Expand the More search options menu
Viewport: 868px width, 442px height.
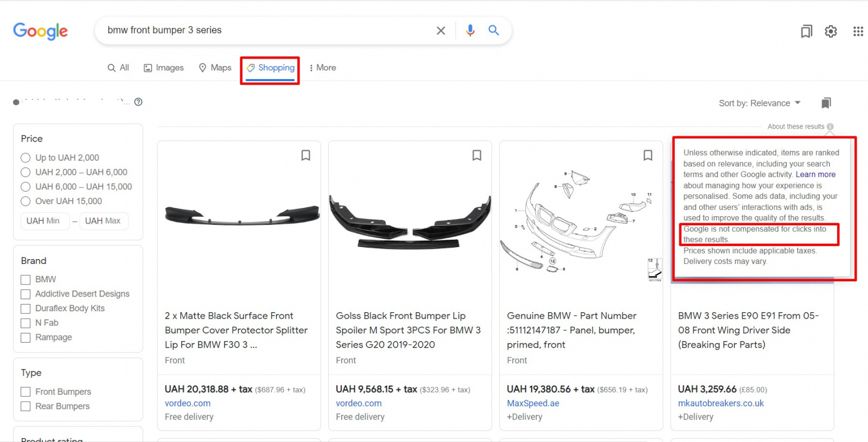pyautogui.click(x=323, y=68)
